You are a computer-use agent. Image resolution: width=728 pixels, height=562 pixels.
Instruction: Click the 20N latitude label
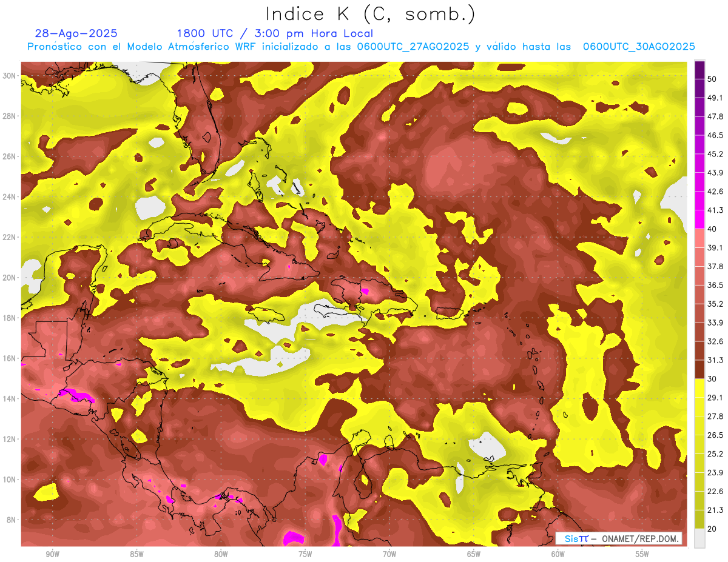click(8, 278)
